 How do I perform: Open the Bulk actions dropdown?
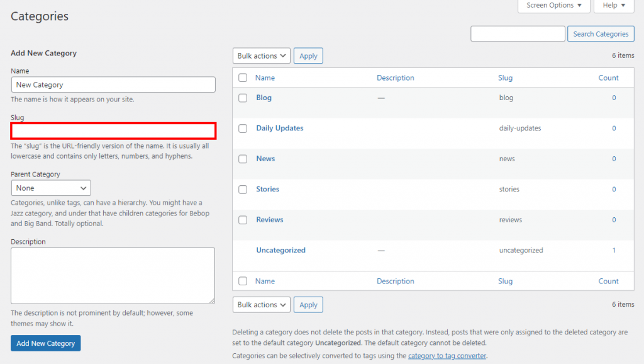[x=261, y=55]
